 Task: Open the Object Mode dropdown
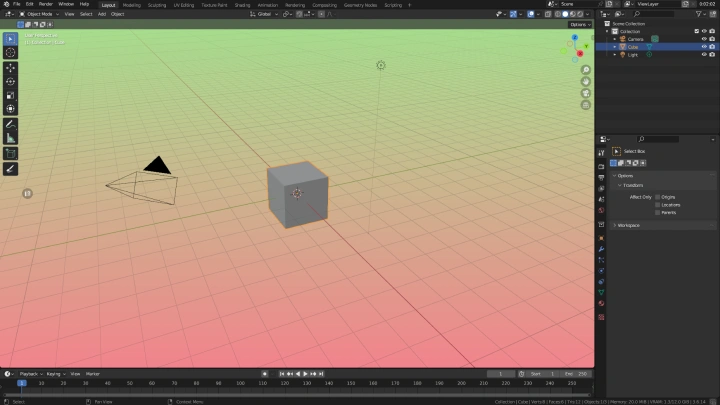click(38, 14)
